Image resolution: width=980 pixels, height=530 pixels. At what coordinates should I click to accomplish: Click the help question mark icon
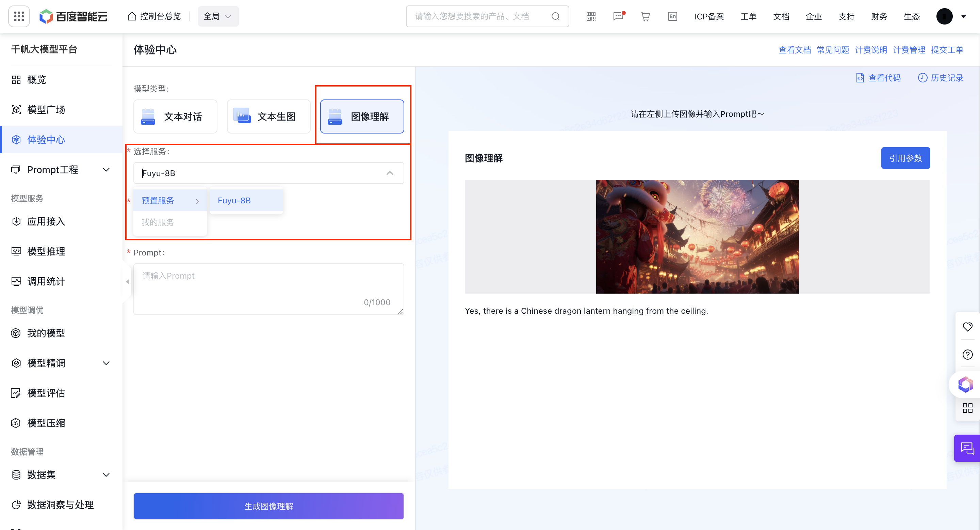click(968, 355)
